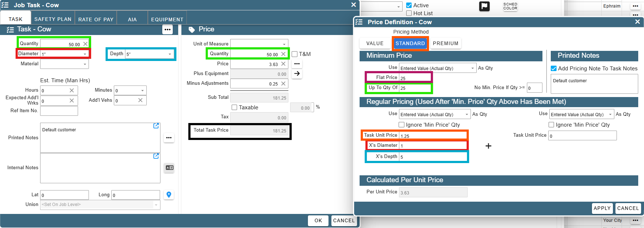The image size is (644, 228).
Task: Clear Minus Adjustments with X
Action: (x=283, y=84)
